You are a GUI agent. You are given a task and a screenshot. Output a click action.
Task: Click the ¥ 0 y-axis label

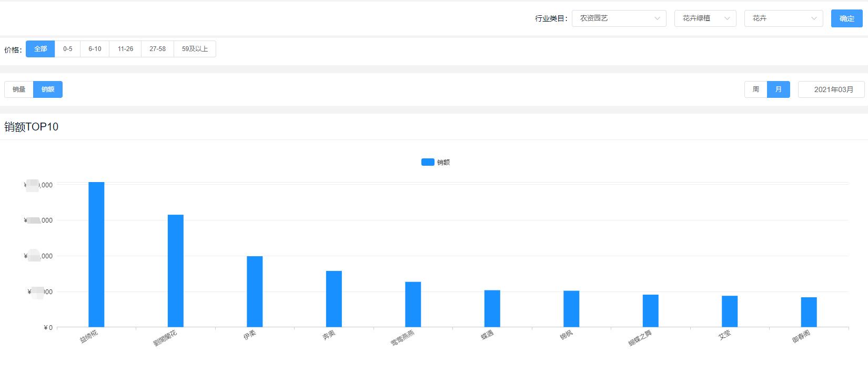(48, 328)
